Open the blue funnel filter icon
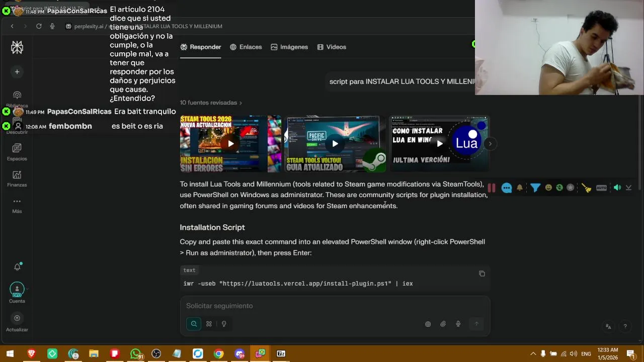The image size is (644, 362). [535, 188]
